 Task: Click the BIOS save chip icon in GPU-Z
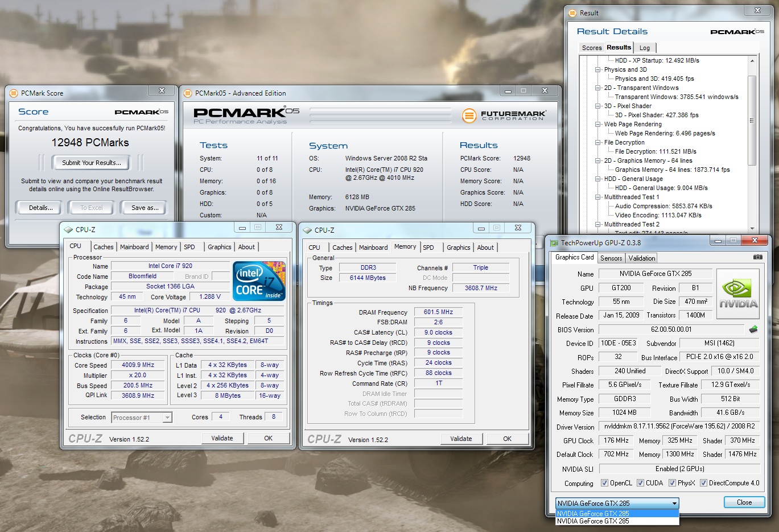[753, 329]
